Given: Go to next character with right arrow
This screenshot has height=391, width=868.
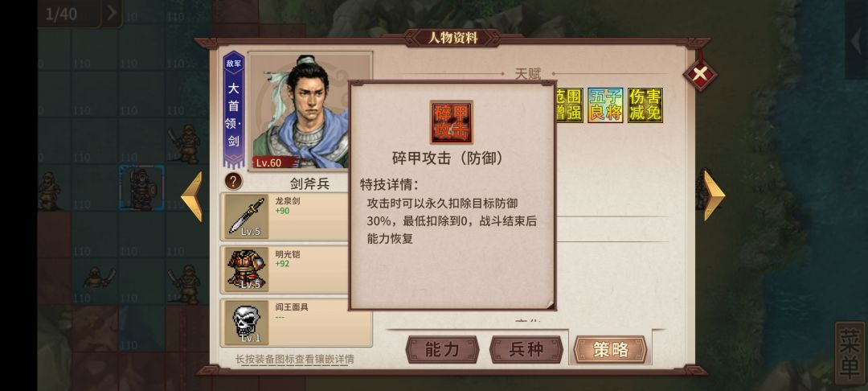Looking at the screenshot, I should coord(714,195).
